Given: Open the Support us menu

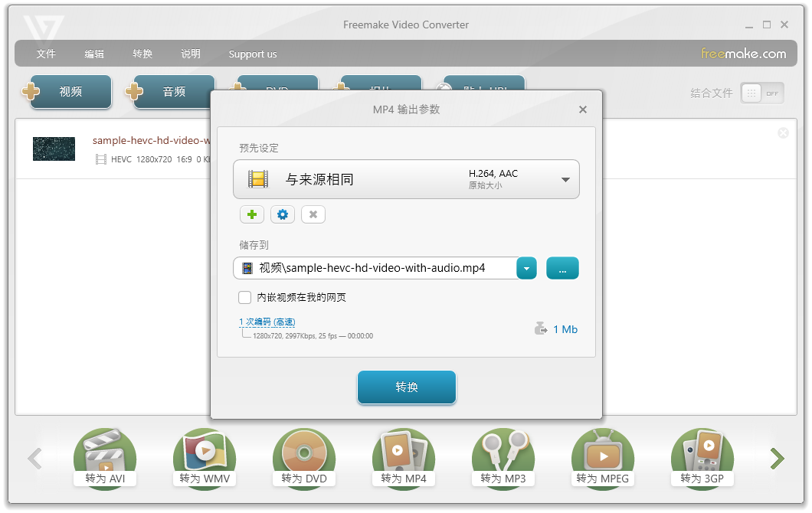Looking at the screenshot, I should (253, 54).
